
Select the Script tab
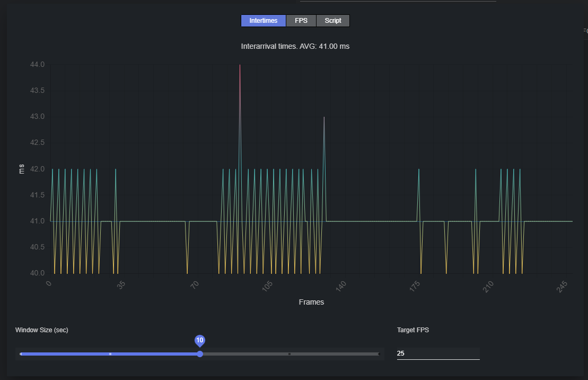pos(333,21)
